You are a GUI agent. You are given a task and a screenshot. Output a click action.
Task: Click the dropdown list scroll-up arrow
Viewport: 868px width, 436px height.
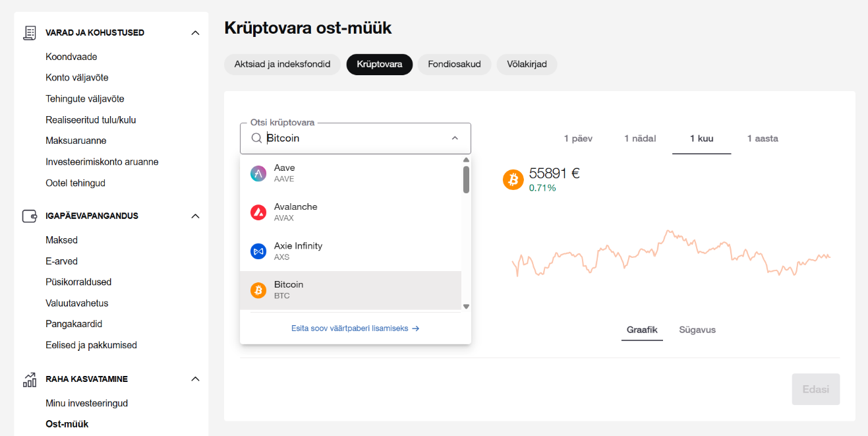coord(466,160)
